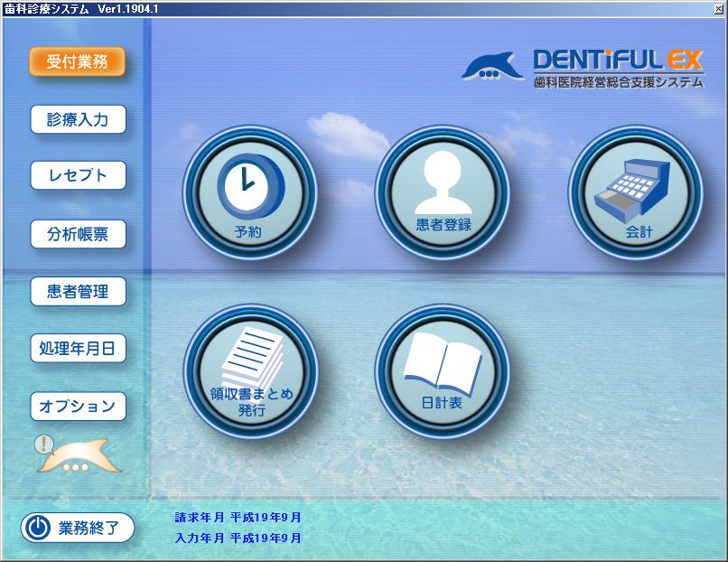Click the 入力年月 平成19年9月 text
The image size is (728, 562).
[238, 538]
